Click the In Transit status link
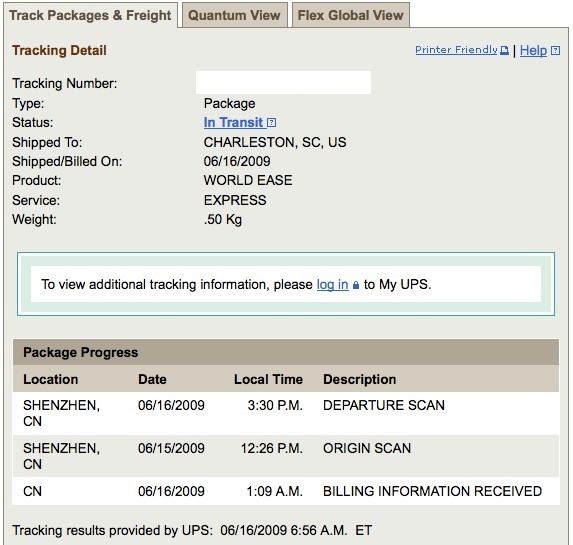The image size is (573, 545). [234, 122]
